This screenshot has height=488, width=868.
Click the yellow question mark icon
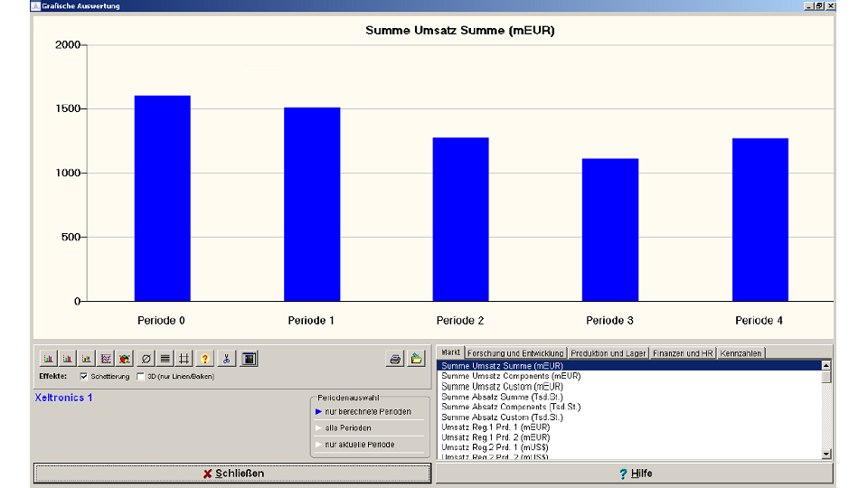point(205,359)
